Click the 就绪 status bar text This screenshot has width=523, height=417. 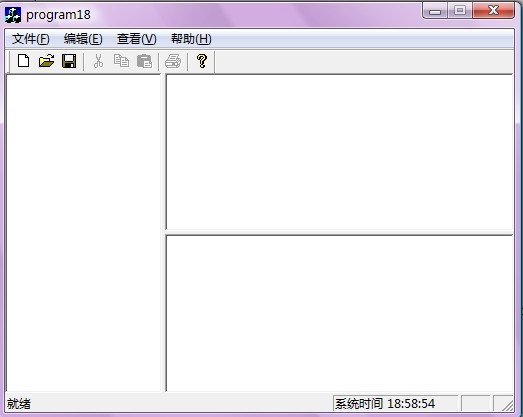click(x=19, y=404)
